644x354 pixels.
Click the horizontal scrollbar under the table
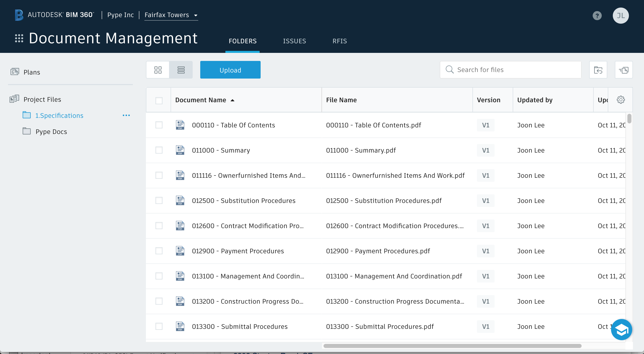coord(452,346)
